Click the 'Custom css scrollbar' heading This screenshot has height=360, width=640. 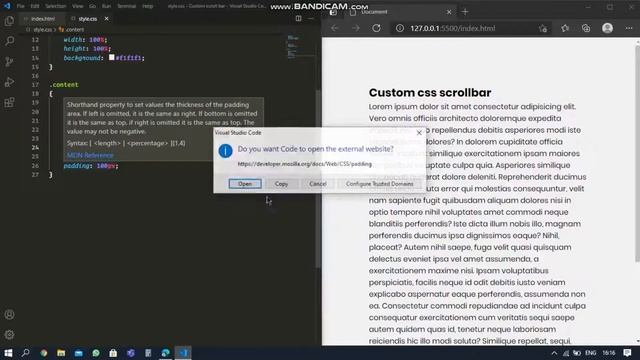click(430, 93)
